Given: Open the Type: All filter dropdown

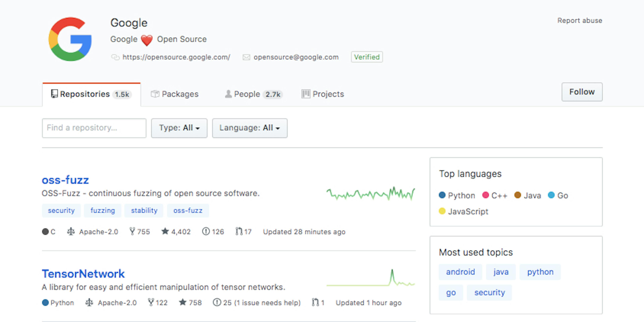Looking at the screenshot, I should point(179,128).
